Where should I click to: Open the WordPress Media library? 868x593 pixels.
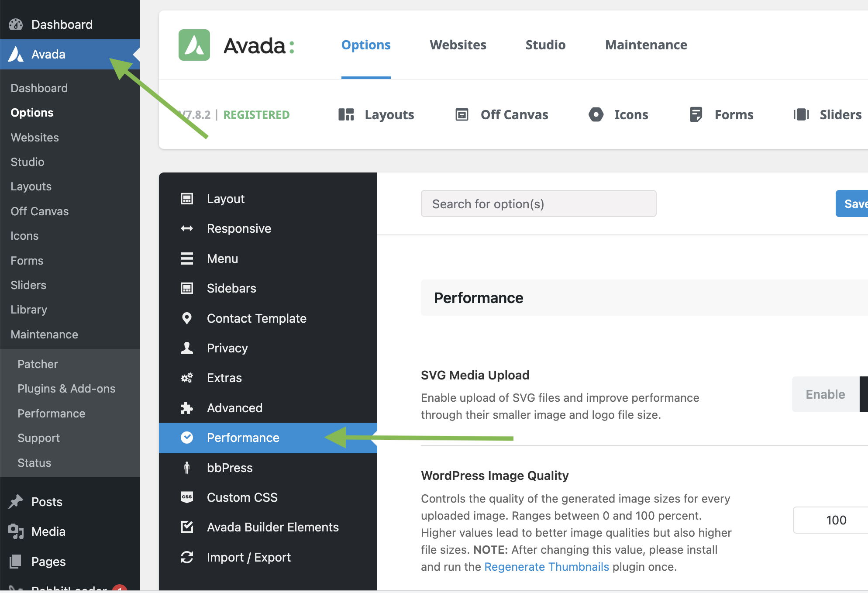tap(48, 531)
